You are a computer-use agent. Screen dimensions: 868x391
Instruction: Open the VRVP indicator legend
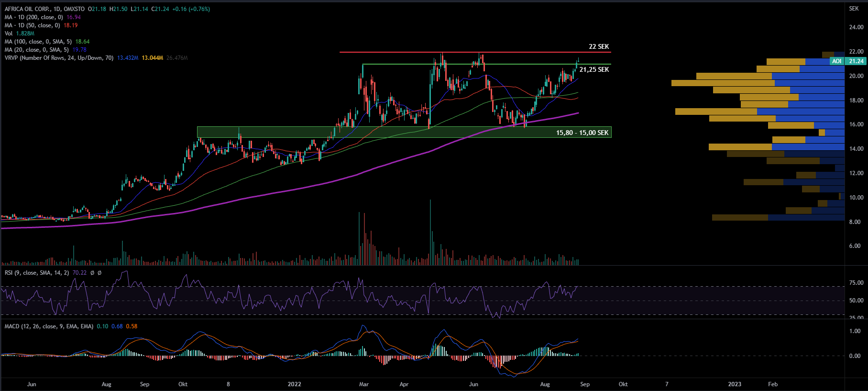click(59, 58)
